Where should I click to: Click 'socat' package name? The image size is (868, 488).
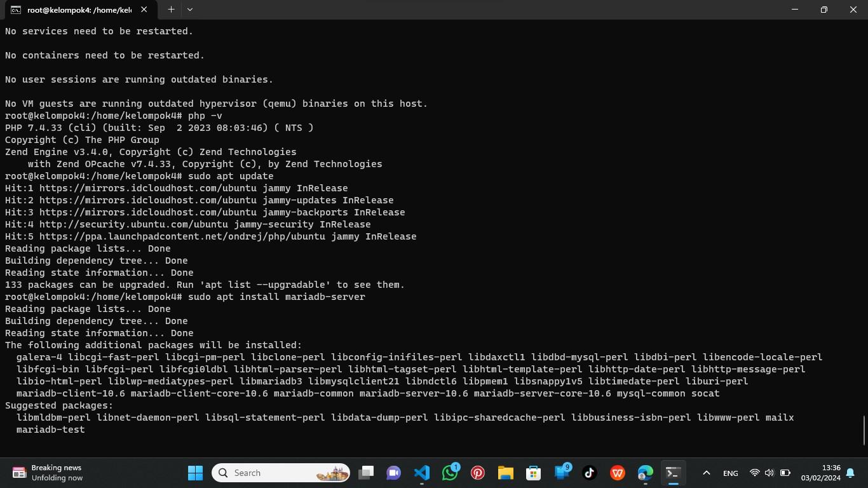point(705,393)
